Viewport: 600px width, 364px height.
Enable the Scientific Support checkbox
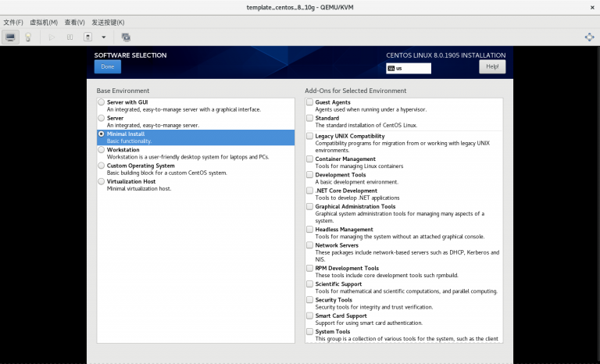point(309,284)
